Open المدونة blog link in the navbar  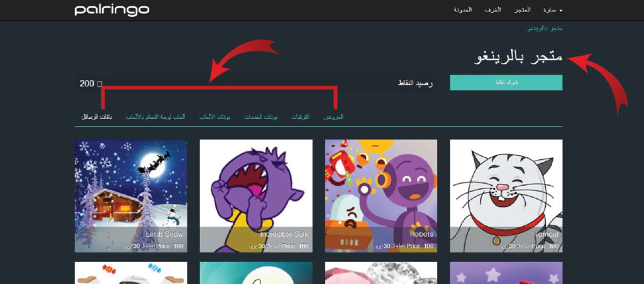coord(462,10)
